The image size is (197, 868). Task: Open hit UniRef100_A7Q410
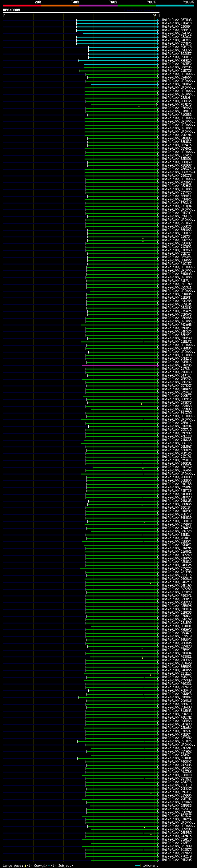click(x=177, y=23)
